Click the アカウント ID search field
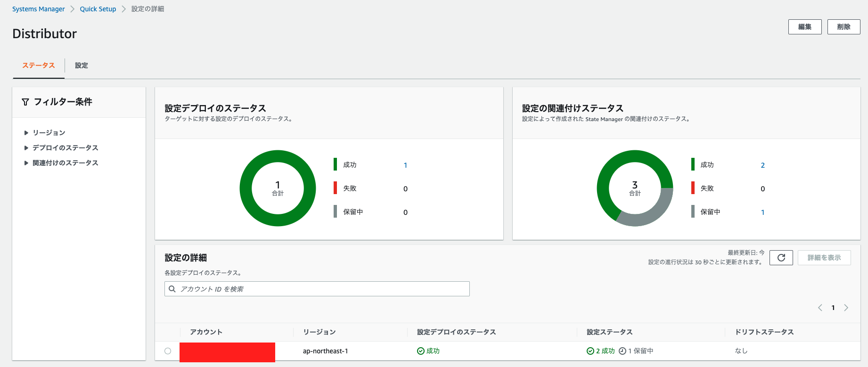 317,289
